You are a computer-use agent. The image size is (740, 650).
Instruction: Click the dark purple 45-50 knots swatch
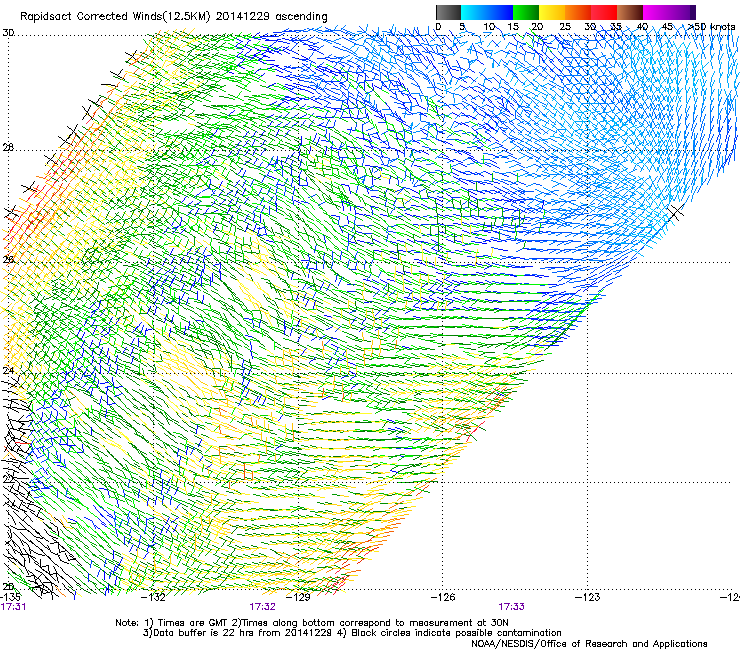[682, 12]
